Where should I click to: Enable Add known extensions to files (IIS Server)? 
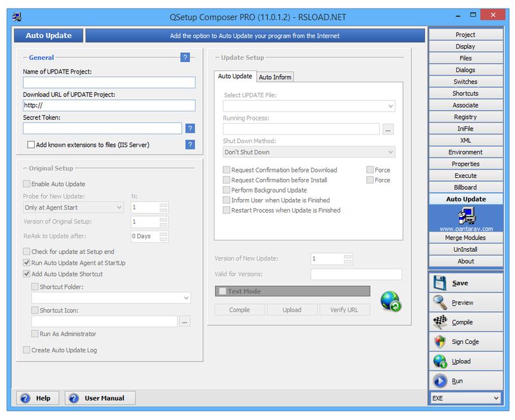point(31,144)
